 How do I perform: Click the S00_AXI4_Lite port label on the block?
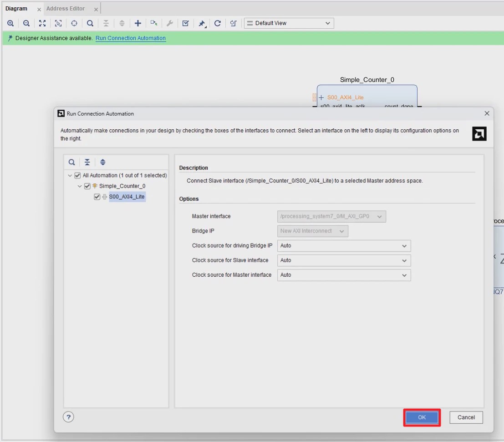tap(345, 97)
